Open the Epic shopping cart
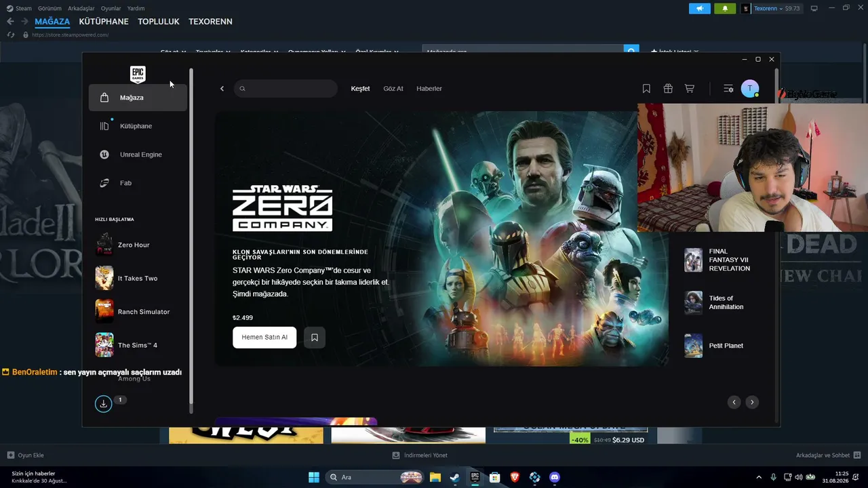This screenshot has height=488, width=868. coord(690,89)
